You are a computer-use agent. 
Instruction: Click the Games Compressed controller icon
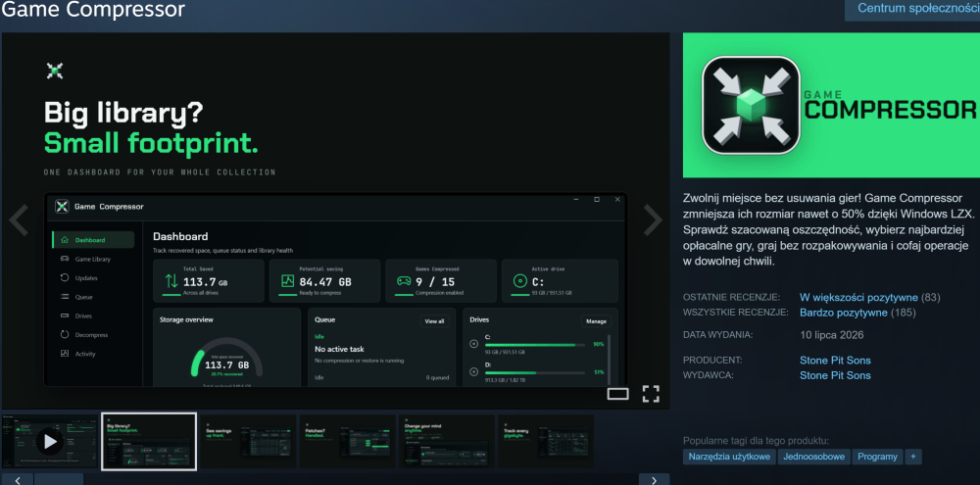coord(404,281)
